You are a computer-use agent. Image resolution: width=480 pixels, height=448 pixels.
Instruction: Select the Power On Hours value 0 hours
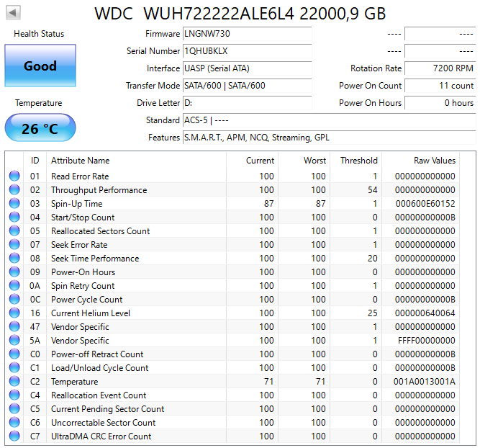coord(440,103)
